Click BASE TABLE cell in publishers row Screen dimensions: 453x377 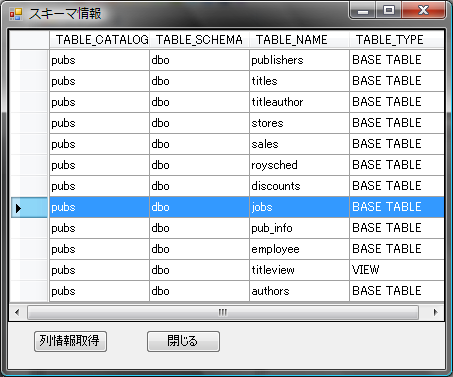[x=397, y=60]
